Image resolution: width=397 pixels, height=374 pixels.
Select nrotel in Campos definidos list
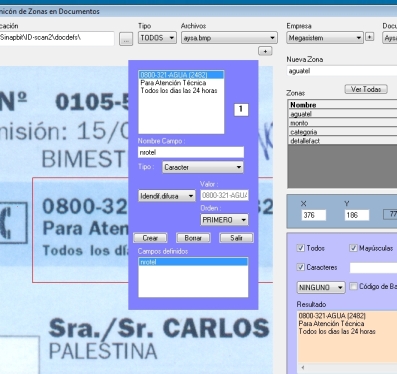(193, 262)
